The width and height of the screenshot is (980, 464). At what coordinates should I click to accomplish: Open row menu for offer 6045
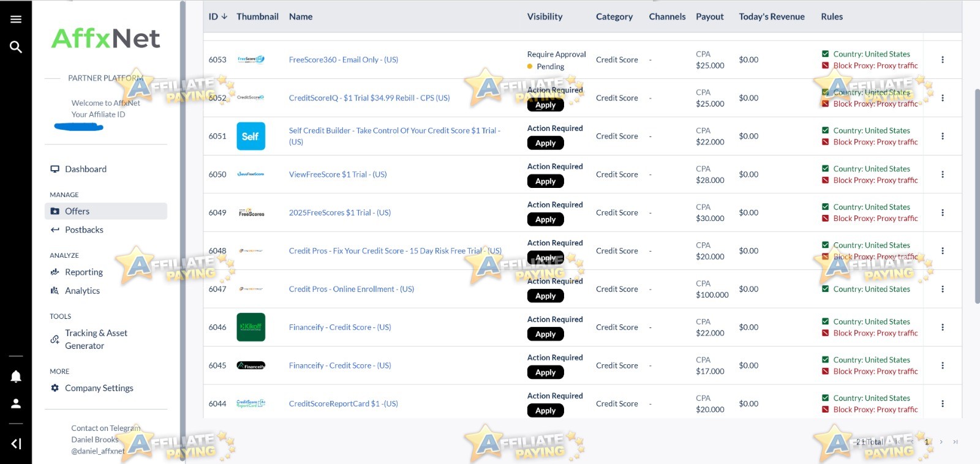pyautogui.click(x=943, y=365)
